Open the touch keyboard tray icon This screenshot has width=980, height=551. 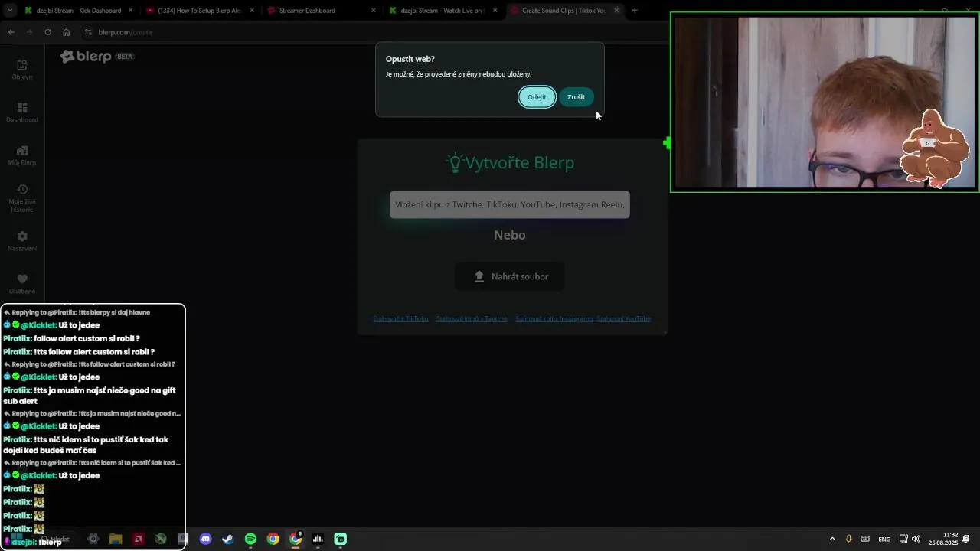point(865,539)
